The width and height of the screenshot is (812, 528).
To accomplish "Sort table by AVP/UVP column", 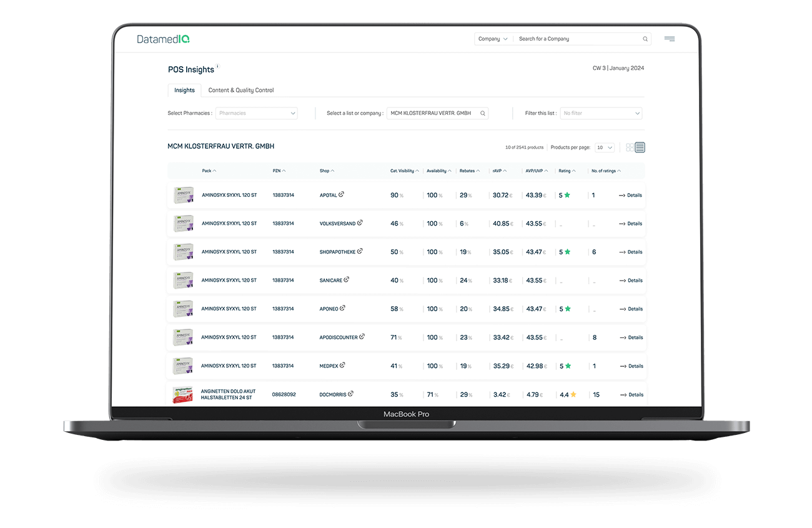I will 537,171.
